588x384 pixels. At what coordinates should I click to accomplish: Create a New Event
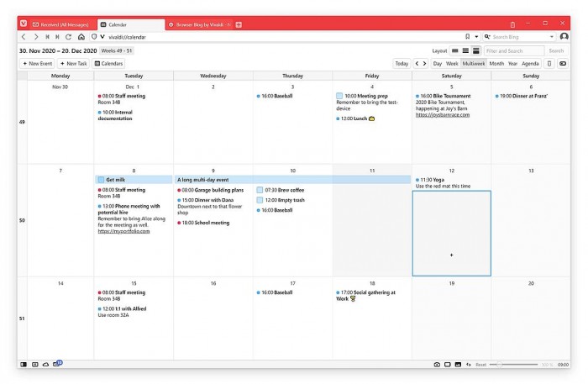click(37, 63)
